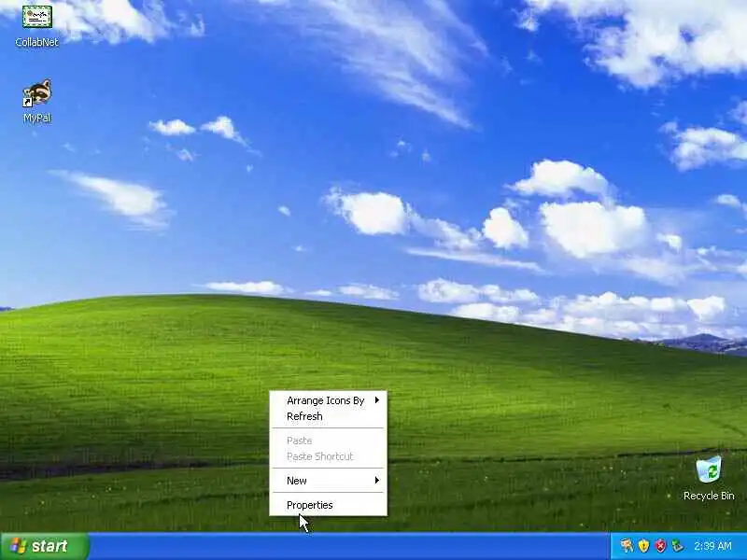Click the arrow beside New

click(377, 480)
